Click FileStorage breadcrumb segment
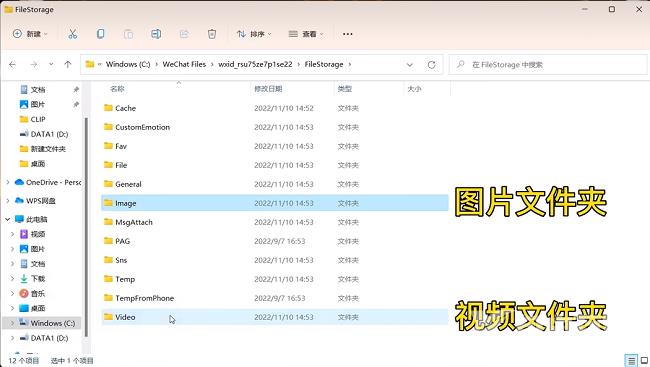 pyautogui.click(x=324, y=64)
